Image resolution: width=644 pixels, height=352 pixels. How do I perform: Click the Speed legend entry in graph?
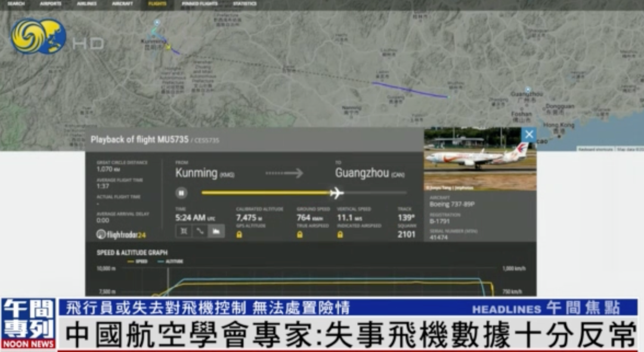point(137,261)
